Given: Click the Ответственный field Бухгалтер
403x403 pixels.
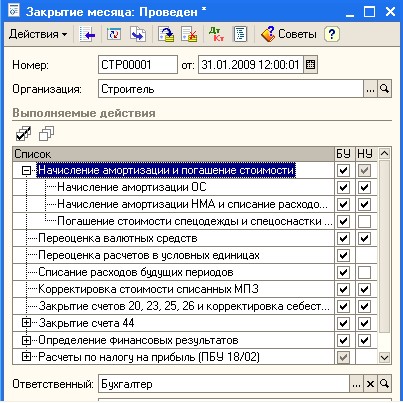Looking at the screenshot, I should coord(224,384).
